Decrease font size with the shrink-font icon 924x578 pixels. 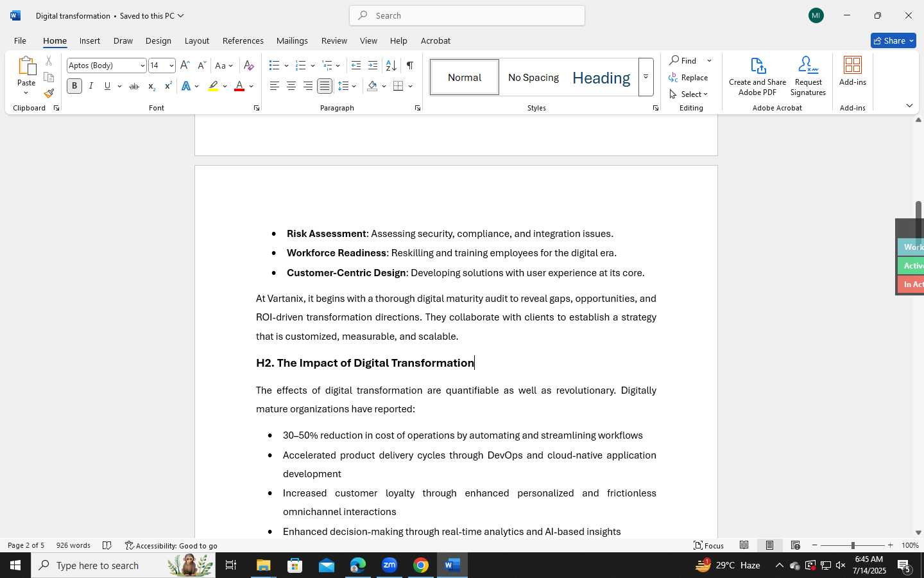coord(201,66)
